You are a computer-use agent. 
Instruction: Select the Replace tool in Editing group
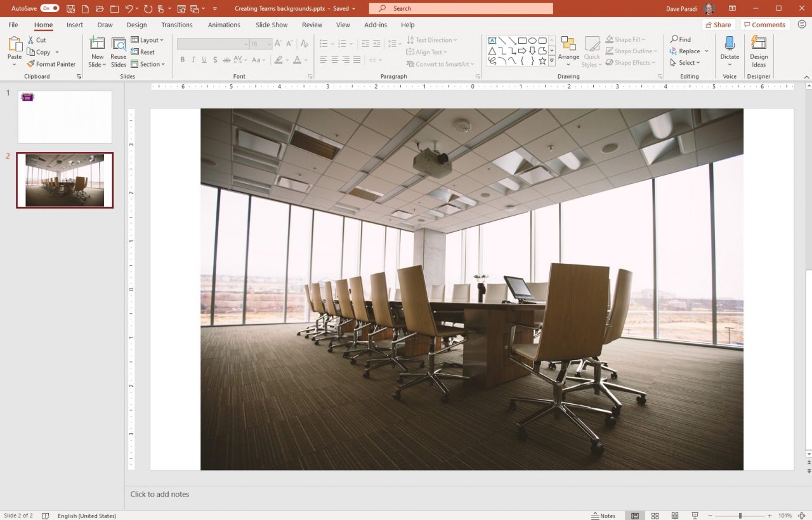688,51
